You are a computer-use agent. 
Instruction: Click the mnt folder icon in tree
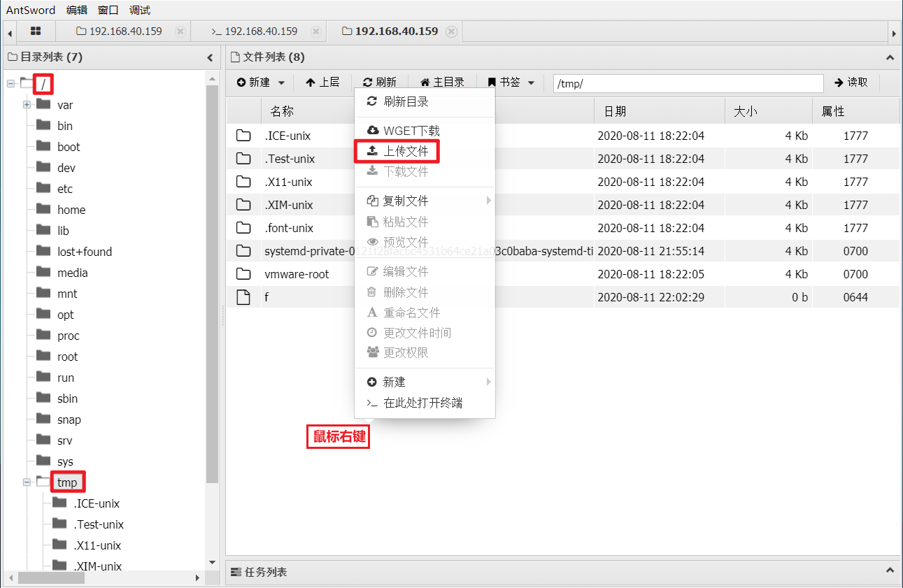tap(43, 293)
